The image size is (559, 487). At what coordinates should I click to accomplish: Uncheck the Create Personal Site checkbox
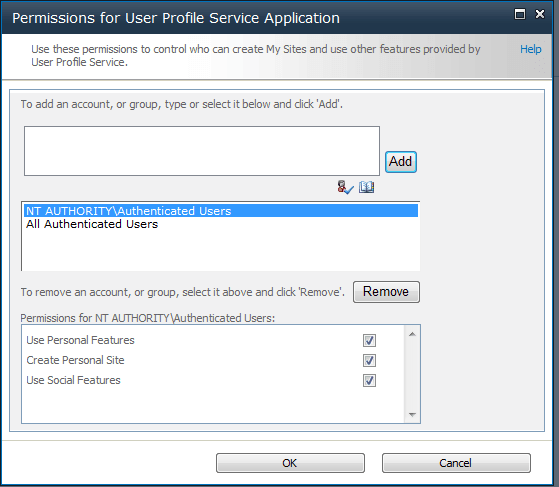[x=369, y=360]
